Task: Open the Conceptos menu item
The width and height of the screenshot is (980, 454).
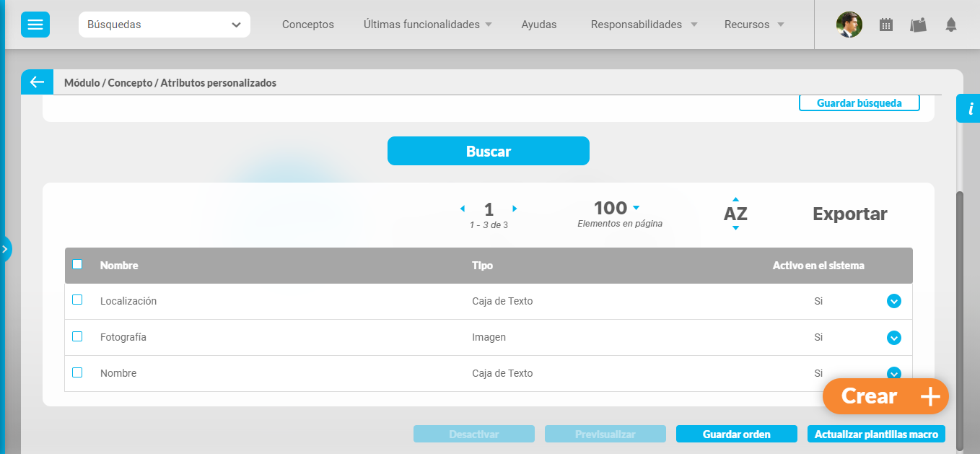Action: pos(307,25)
